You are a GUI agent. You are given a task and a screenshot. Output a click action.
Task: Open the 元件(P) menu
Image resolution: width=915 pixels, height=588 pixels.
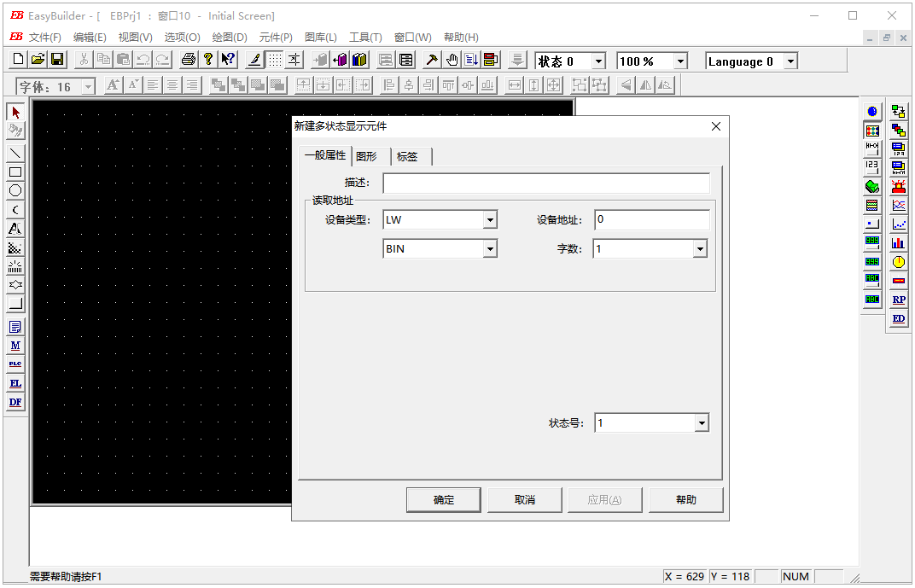(x=276, y=38)
